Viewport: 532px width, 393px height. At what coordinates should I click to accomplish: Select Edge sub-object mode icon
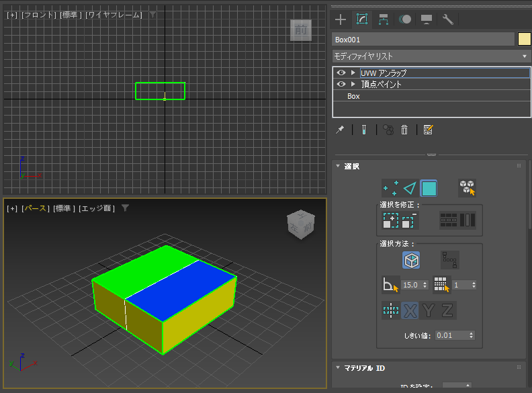click(410, 188)
